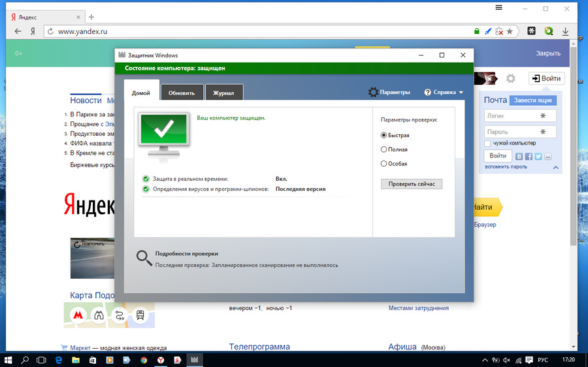Toggle the blue rocket Turbo icon
Screen dimensions: 588x367
[x=488, y=31]
